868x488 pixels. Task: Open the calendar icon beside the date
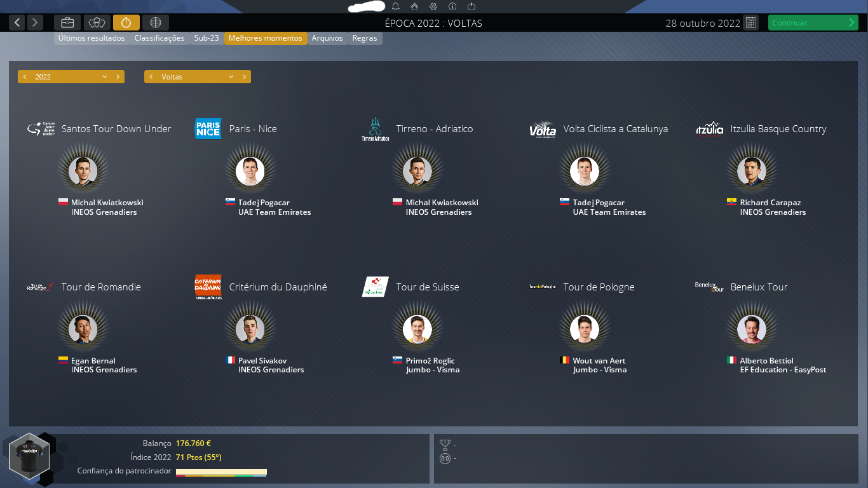point(751,23)
